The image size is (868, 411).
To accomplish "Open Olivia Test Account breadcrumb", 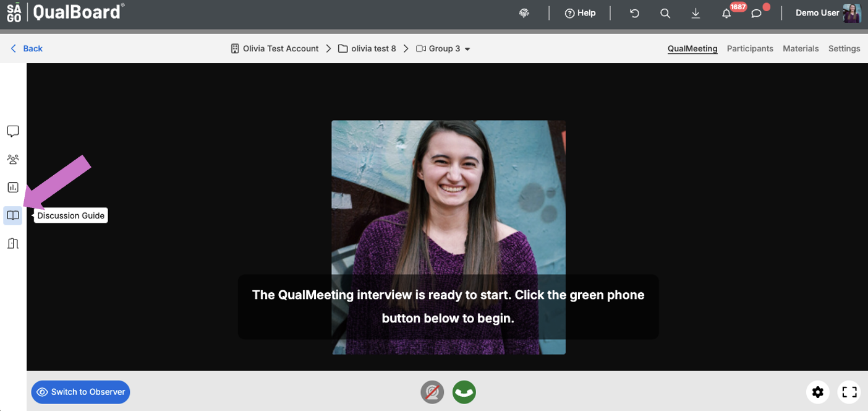I will coord(274,48).
